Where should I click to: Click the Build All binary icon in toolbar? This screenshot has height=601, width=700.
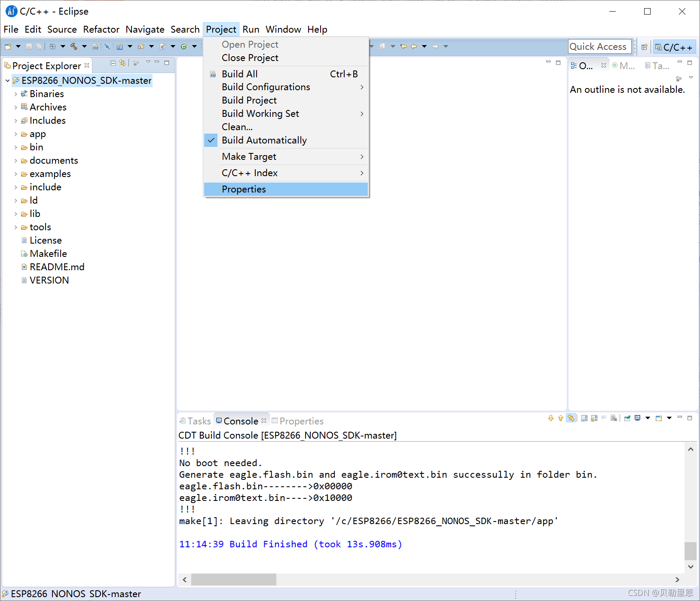[x=95, y=46]
